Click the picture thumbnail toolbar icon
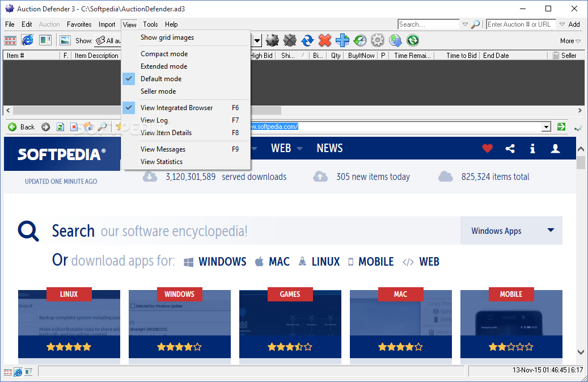 pos(65,40)
